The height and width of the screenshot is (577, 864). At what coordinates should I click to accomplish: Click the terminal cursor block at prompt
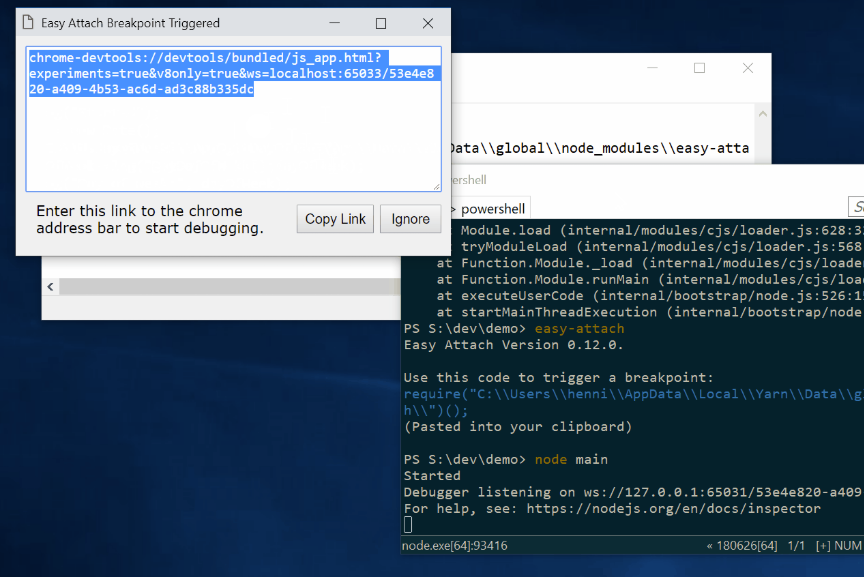click(x=408, y=525)
